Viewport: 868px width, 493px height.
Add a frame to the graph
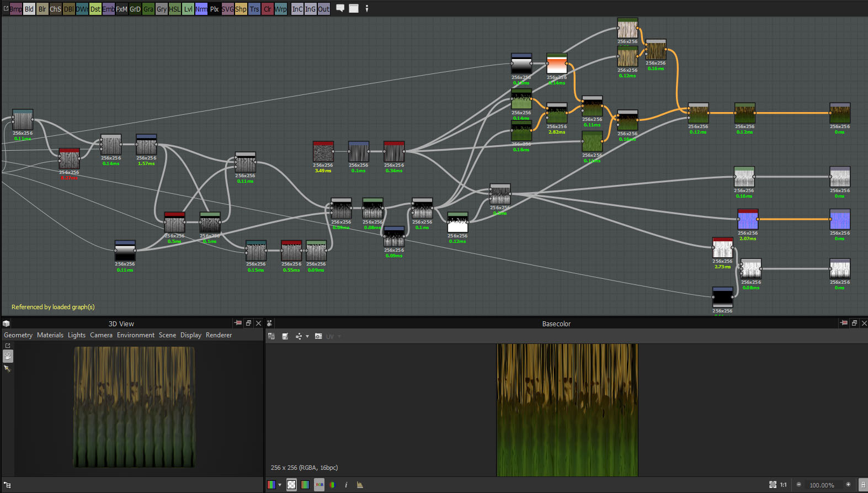coord(354,8)
